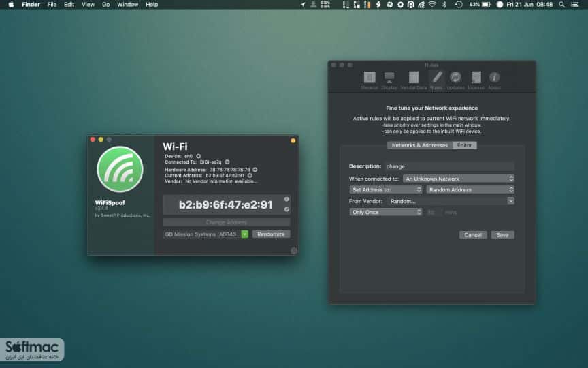Open the Go menu

pos(106,5)
